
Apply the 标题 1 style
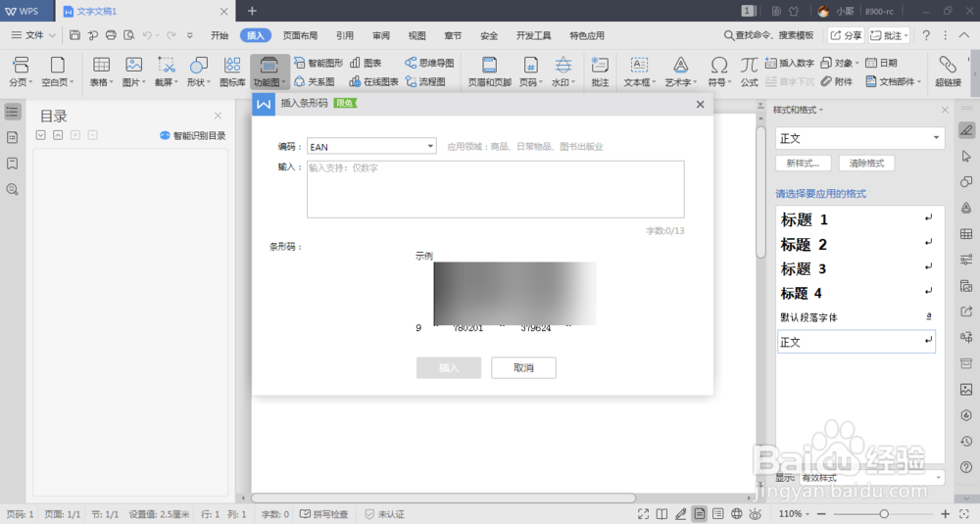[x=857, y=219]
